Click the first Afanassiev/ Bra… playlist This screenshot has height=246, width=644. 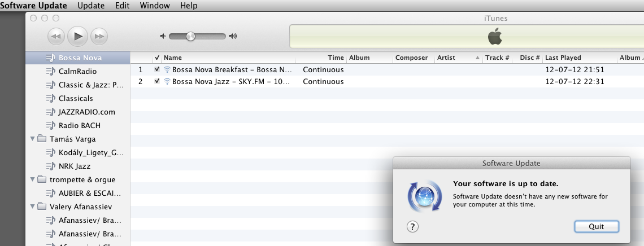(x=78, y=220)
